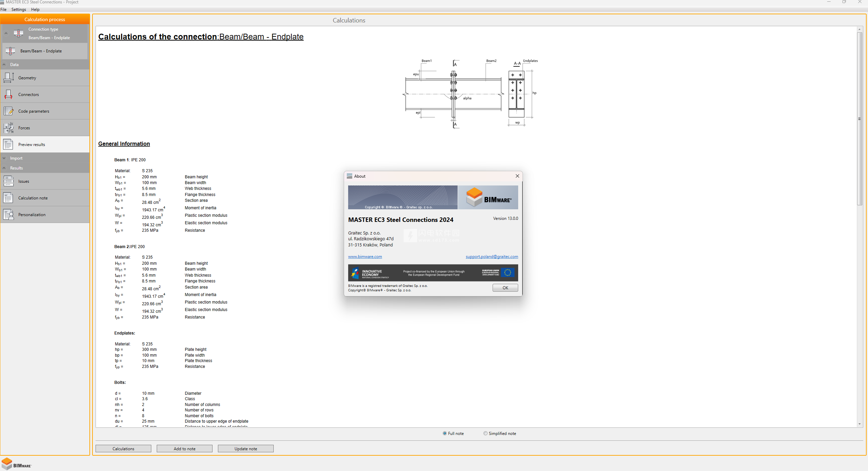Click the Connectors icon

(x=8, y=95)
